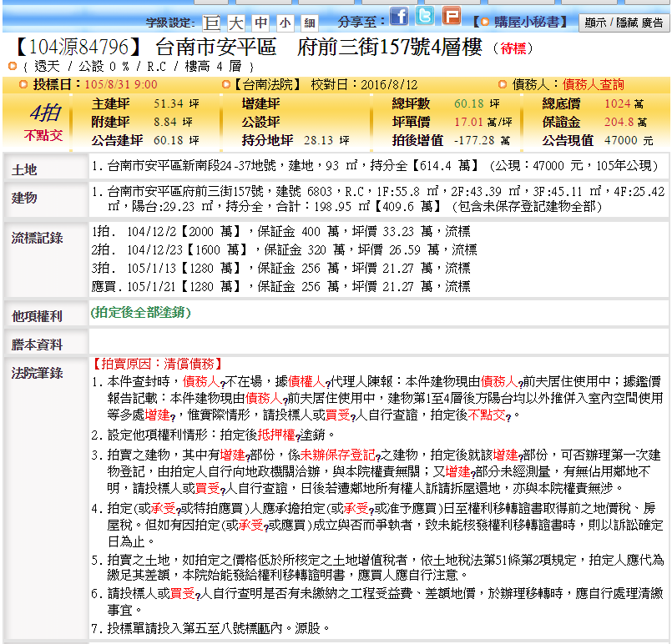Viewport: 672px width, 644px height.
Task: Set font size to 細 (tiny)
Action: pyautogui.click(x=310, y=23)
